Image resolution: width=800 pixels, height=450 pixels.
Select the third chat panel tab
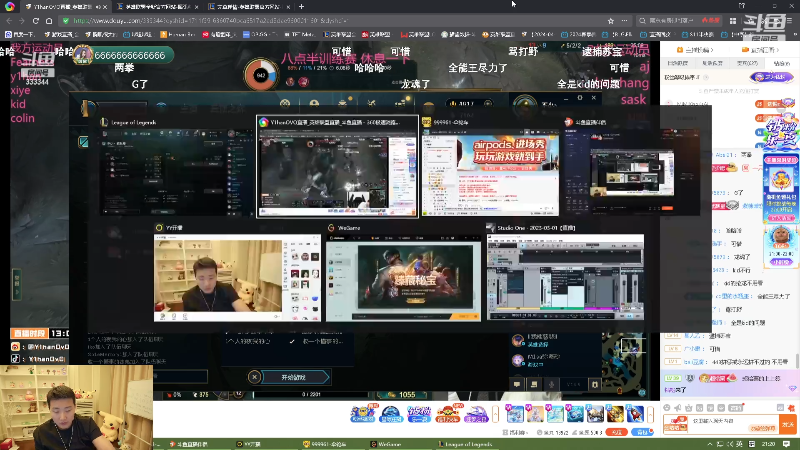[747, 63]
